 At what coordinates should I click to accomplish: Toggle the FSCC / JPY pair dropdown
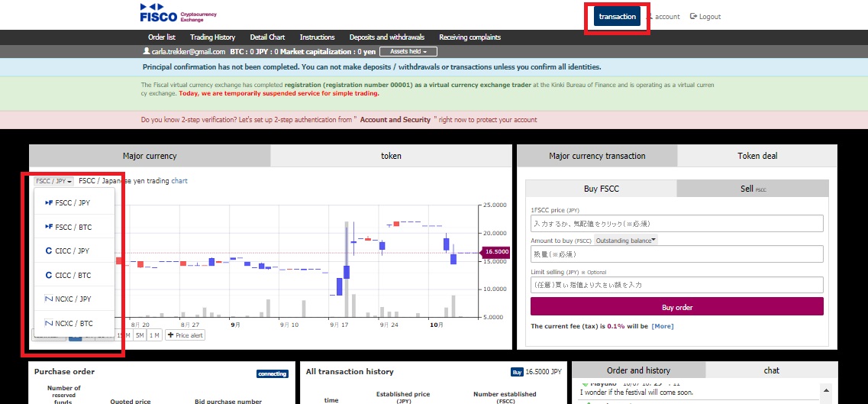coord(53,181)
